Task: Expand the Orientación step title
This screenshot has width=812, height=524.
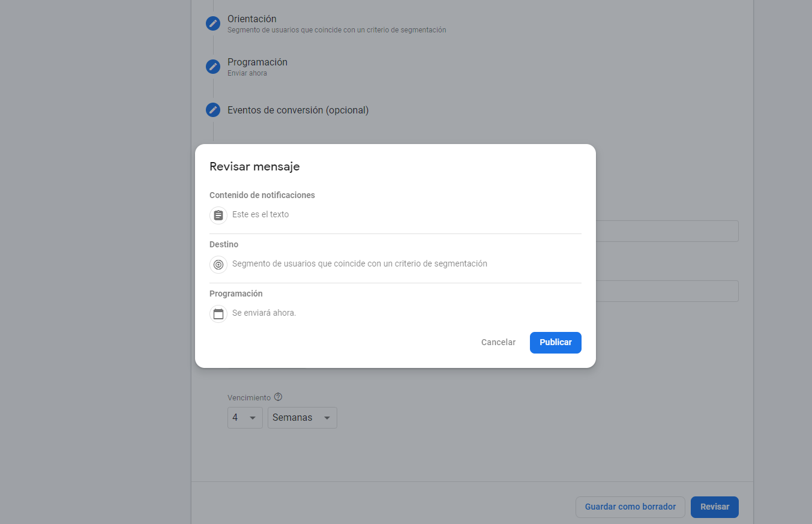Action: pyautogui.click(x=252, y=19)
